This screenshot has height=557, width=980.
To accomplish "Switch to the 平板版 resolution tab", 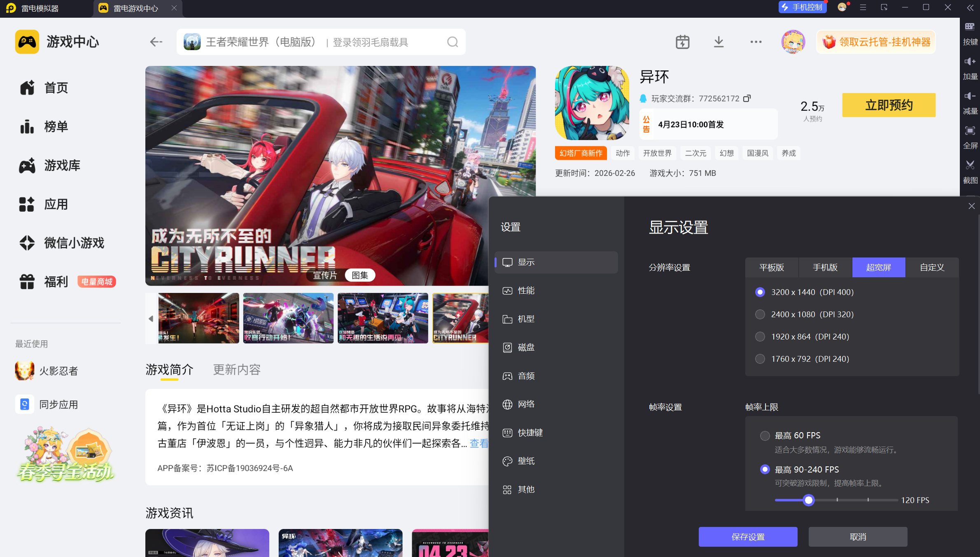I will click(772, 267).
